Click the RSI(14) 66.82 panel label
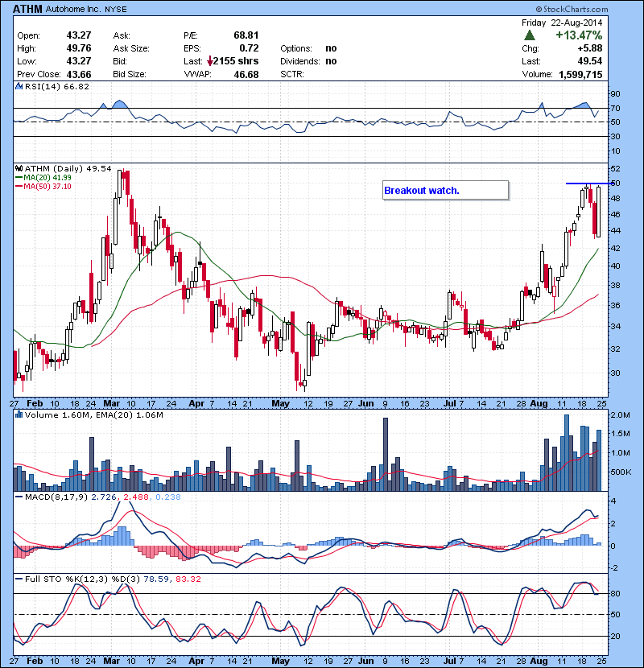The height and width of the screenshot is (668, 644). click(57, 86)
